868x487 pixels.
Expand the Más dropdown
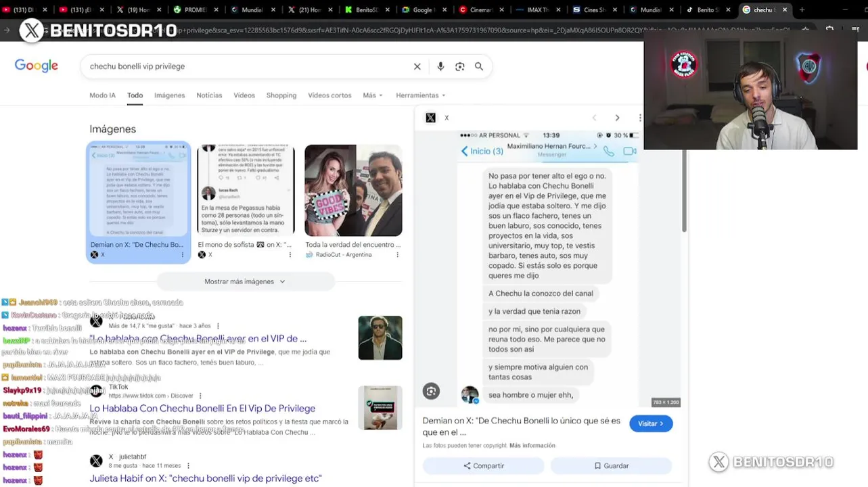(x=373, y=95)
